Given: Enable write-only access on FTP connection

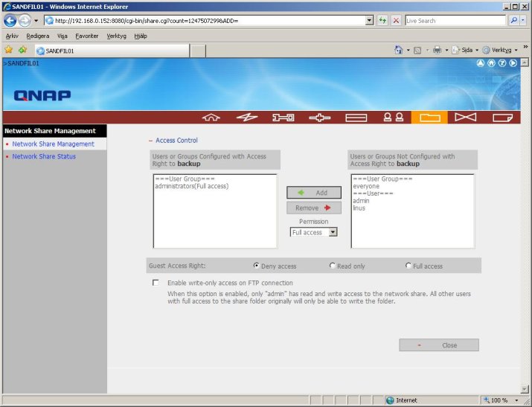Looking at the screenshot, I should tap(156, 283).
